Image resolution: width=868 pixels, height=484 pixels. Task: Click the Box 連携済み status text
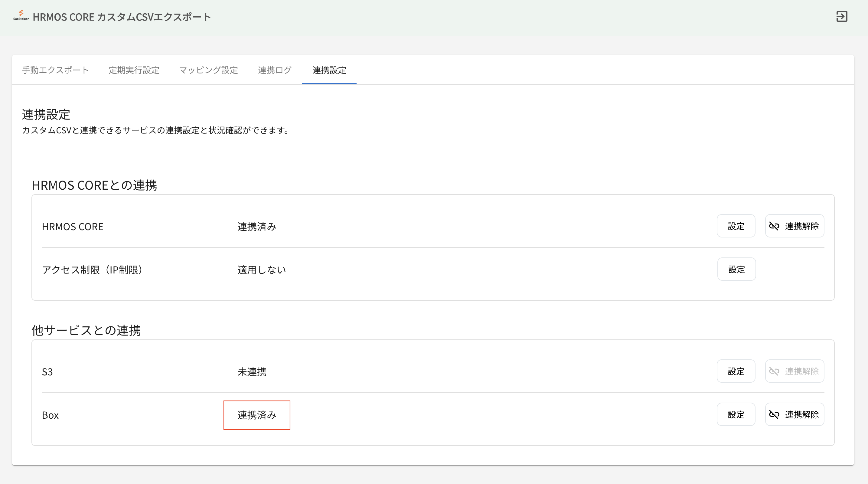tap(256, 415)
